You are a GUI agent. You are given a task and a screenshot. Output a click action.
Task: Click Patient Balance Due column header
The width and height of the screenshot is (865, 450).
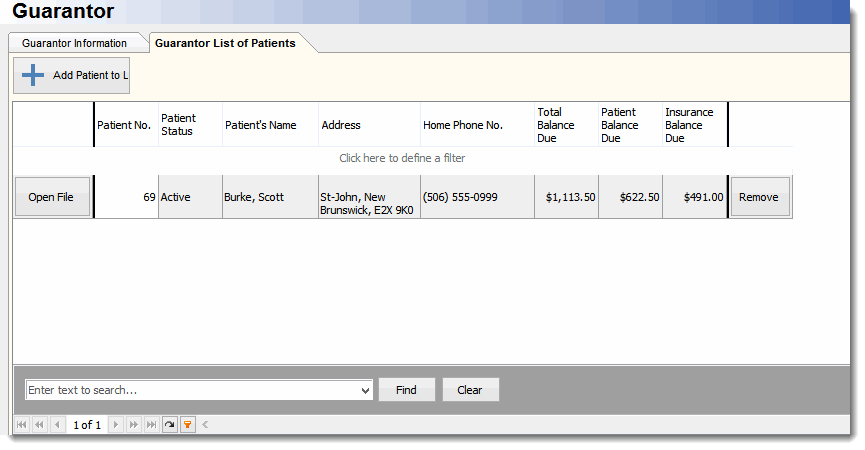tap(631, 125)
